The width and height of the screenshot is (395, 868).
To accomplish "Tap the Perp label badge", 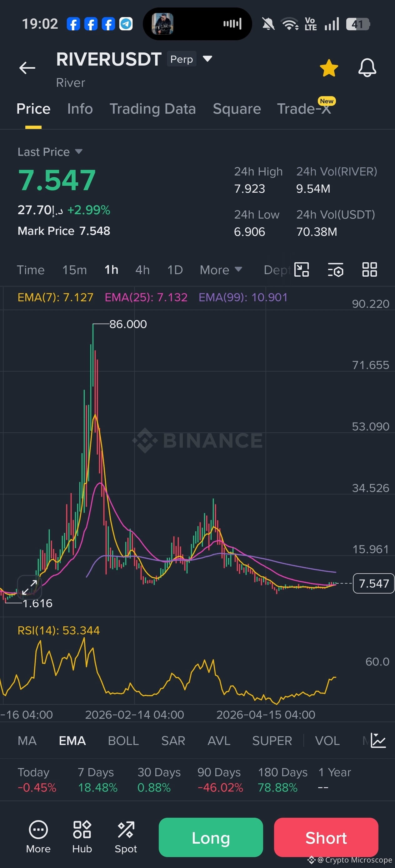I will tap(182, 59).
